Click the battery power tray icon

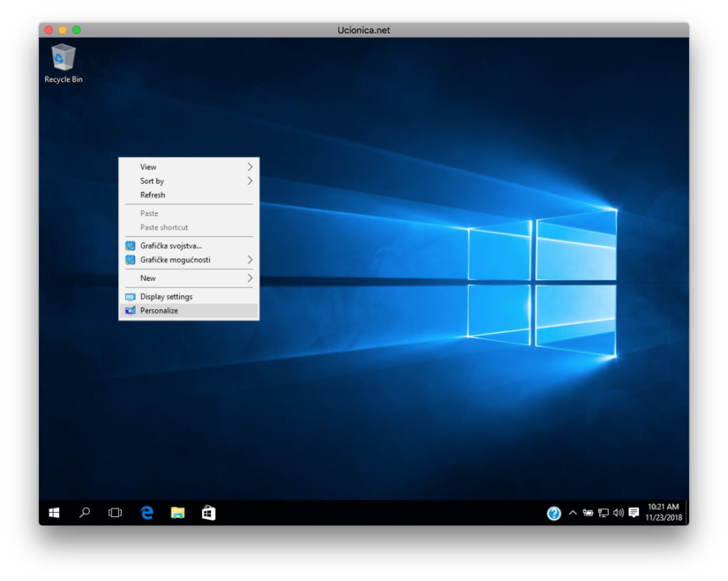[x=588, y=513]
